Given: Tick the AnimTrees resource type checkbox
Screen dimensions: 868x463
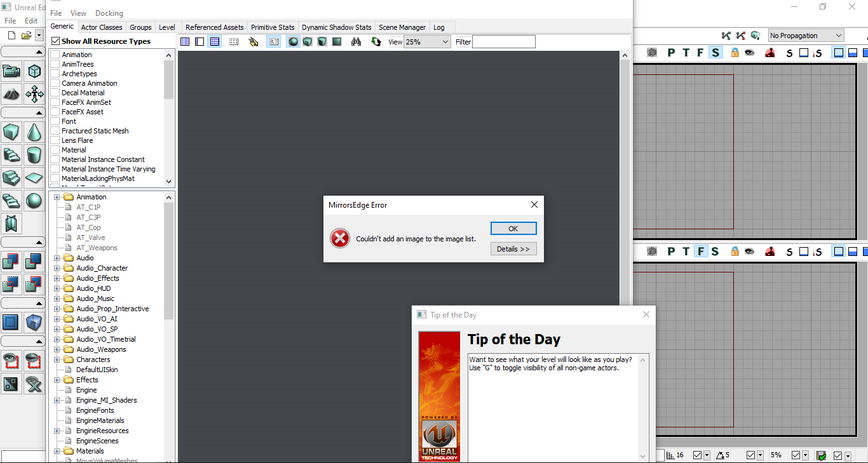Looking at the screenshot, I should coord(55,64).
